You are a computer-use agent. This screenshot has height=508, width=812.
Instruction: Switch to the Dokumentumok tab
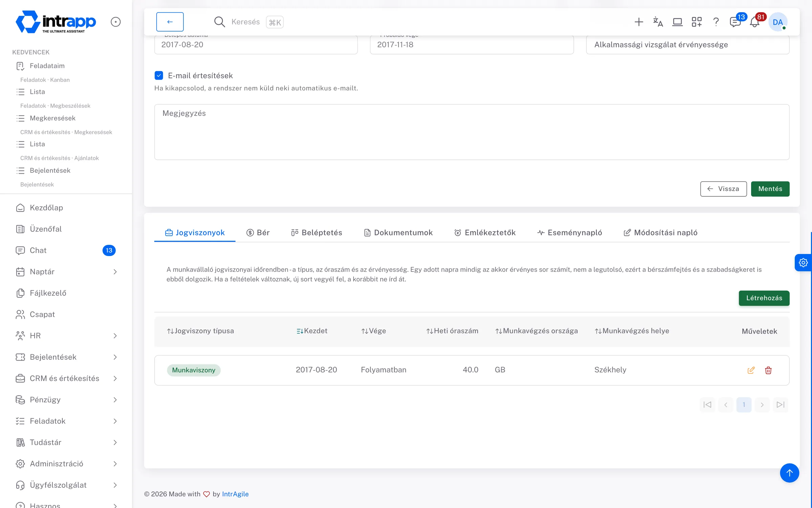[398, 233]
